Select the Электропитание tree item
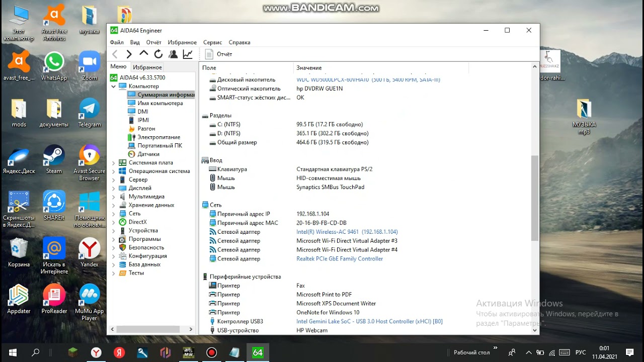The image size is (644, 362). click(x=159, y=137)
